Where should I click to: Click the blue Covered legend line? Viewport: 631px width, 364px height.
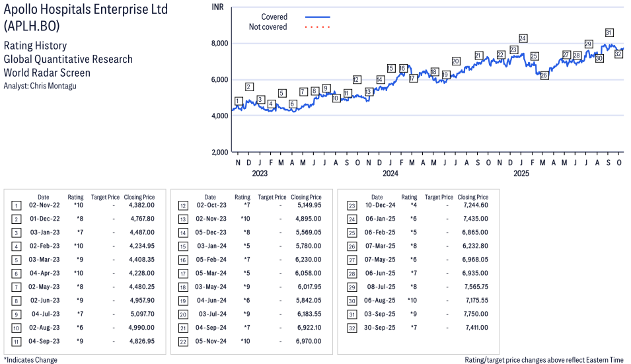click(317, 17)
